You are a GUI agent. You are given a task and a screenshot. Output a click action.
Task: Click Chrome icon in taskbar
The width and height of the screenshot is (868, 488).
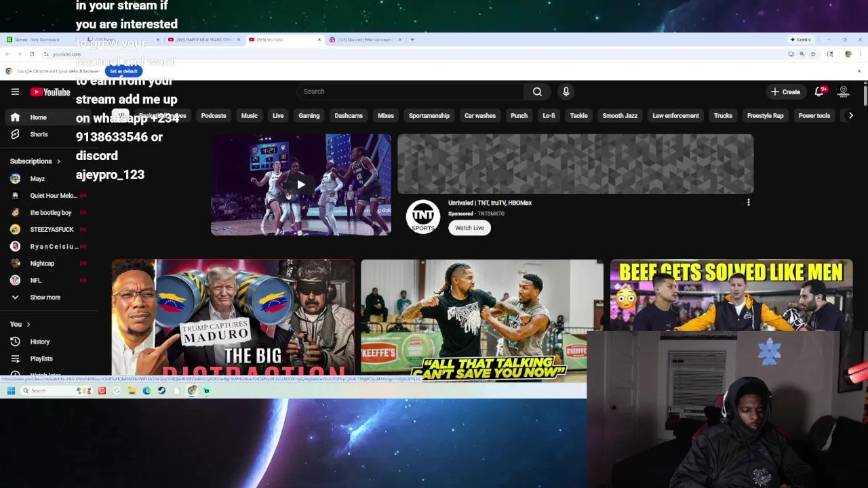(192, 390)
